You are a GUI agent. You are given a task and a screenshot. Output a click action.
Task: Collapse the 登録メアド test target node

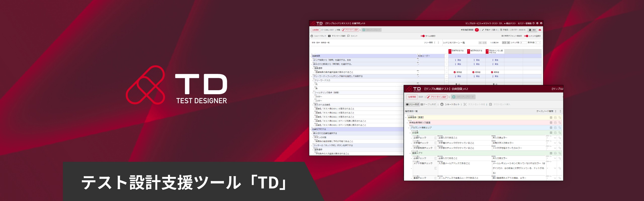pyautogui.click(x=410, y=153)
